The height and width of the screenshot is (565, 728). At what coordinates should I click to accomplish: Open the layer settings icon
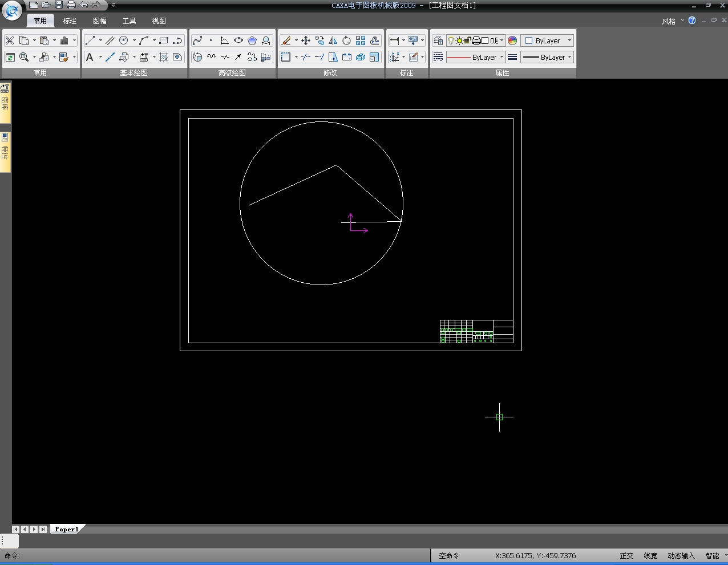tap(438, 40)
